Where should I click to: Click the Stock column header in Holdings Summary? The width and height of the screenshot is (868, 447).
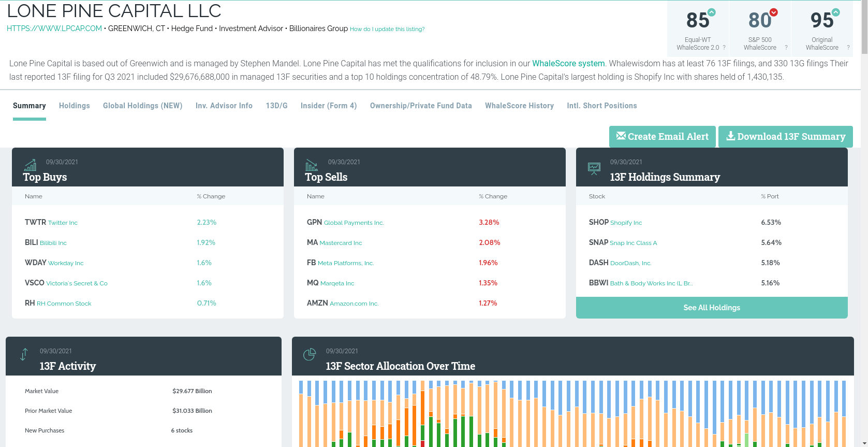pos(597,196)
